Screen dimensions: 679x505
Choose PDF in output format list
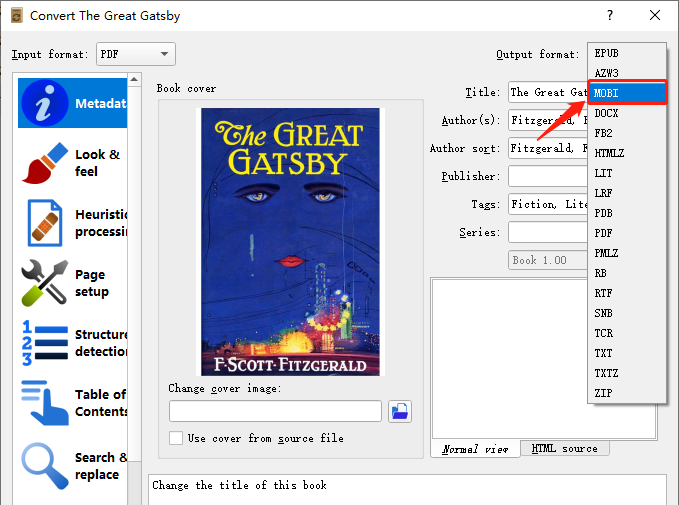(x=627, y=233)
